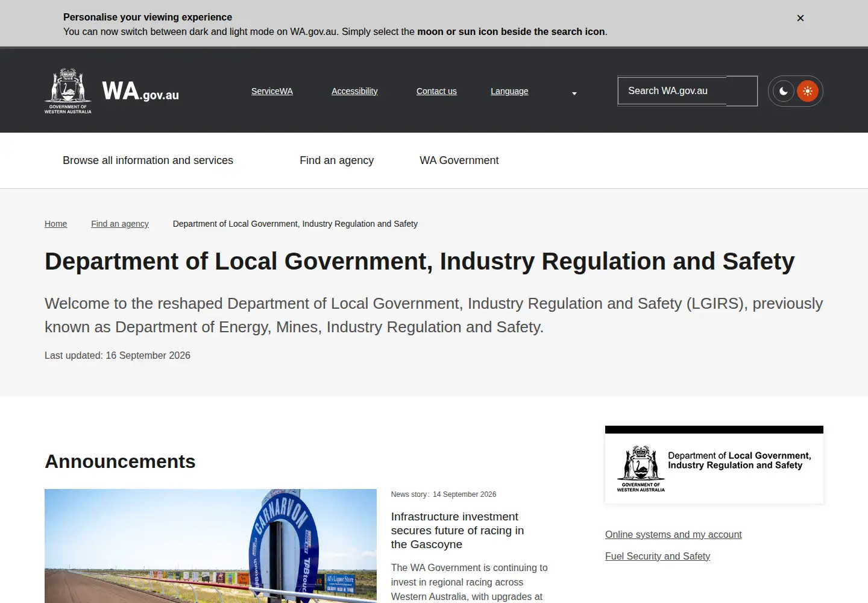Screen dimensions: 868x603
Task: Open the Infrastructure investment racing news headline
Action: click(458, 531)
